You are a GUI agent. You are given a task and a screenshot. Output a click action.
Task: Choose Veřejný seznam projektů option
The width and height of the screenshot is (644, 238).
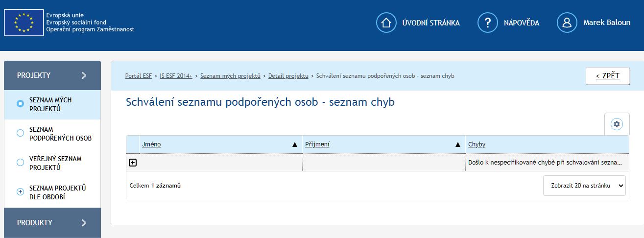pos(20,163)
